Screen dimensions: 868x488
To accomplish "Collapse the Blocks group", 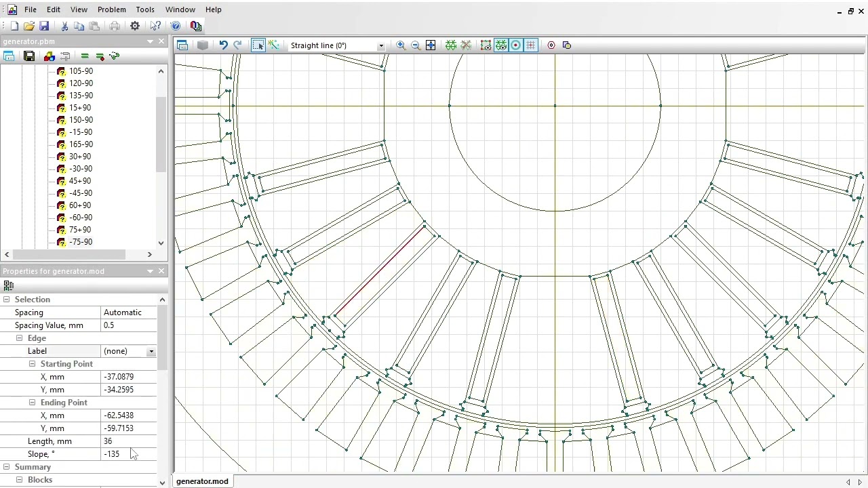I will pyautogui.click(x=19, y=480).
